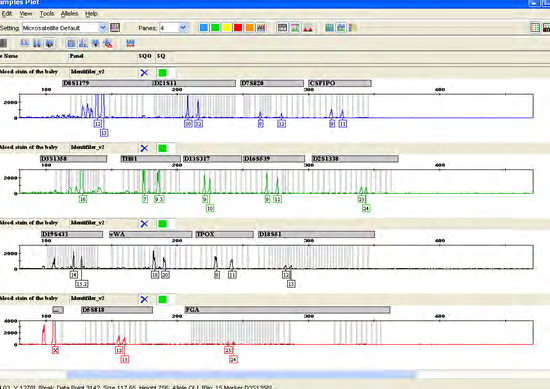Image resolution: width=550 pixels, height=389 pixels.
Task: Select the D3S1358 marker header
Action: click(x=73, y=159)
